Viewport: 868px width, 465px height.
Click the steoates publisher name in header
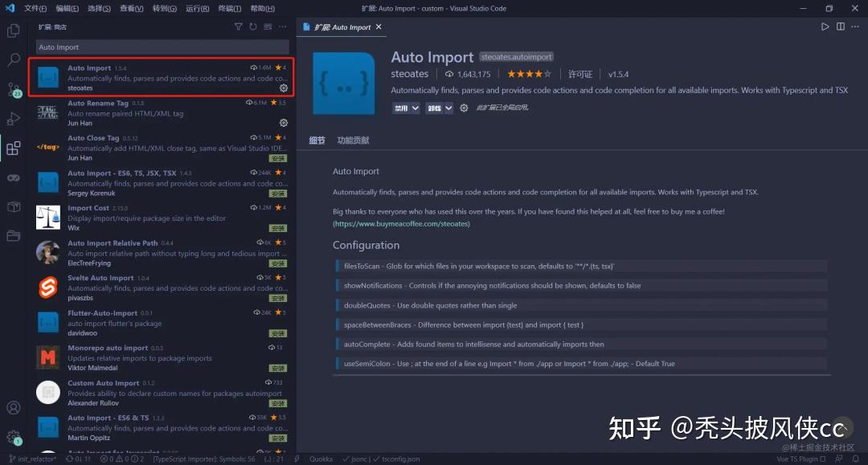tap(410, 74)
